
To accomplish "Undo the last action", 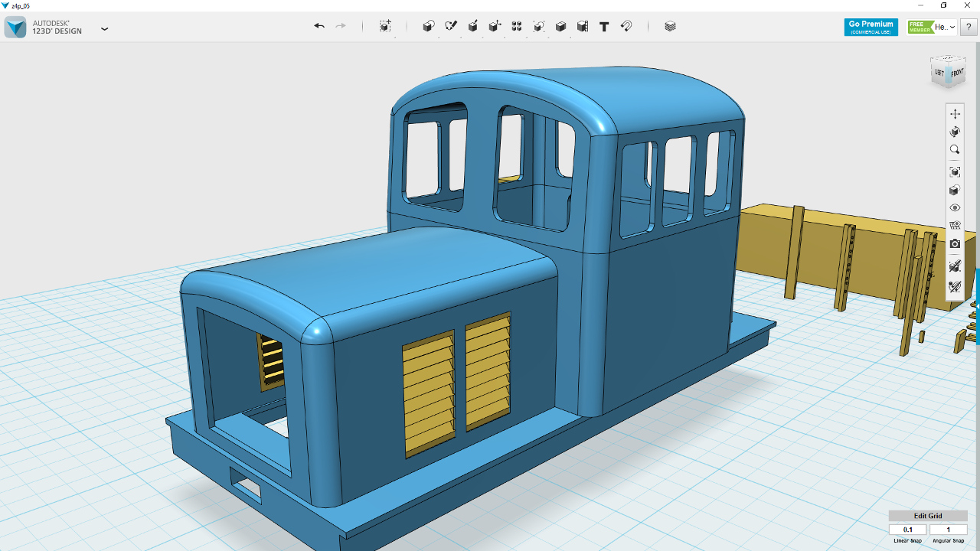I will pos(319,26).
